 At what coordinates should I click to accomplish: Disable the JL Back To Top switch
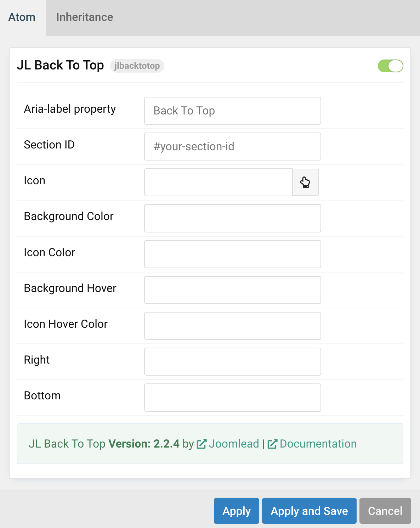tap(390, 66)
